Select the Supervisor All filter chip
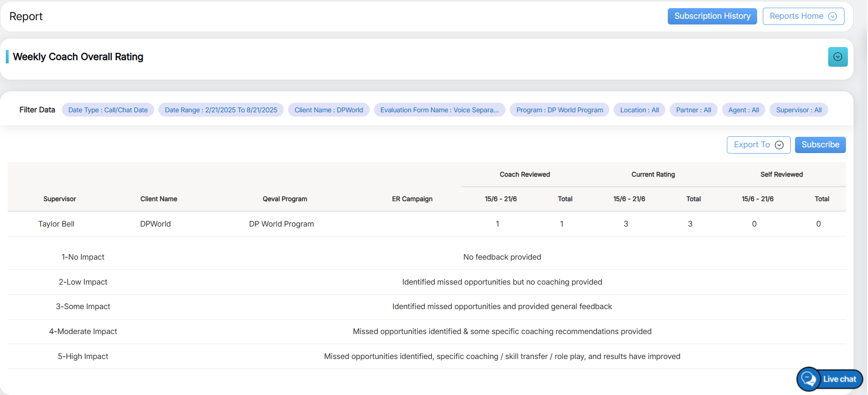The width and height of the screenshot is (868, 395). click(798, 110)
